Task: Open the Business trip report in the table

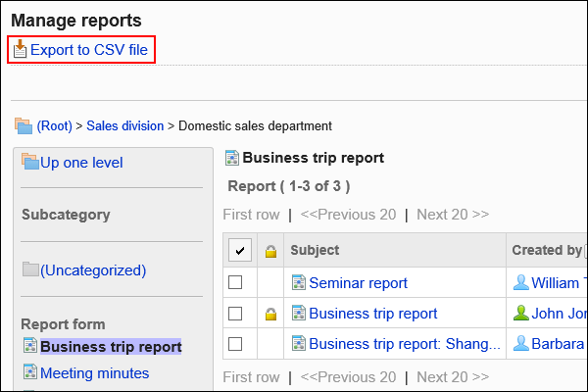Action: [372, 314]
